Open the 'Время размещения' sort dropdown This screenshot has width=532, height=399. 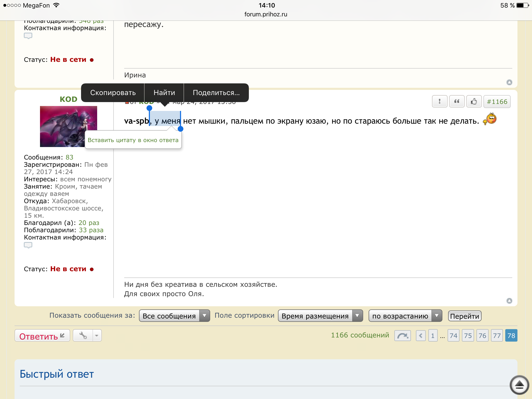point(320,316)
